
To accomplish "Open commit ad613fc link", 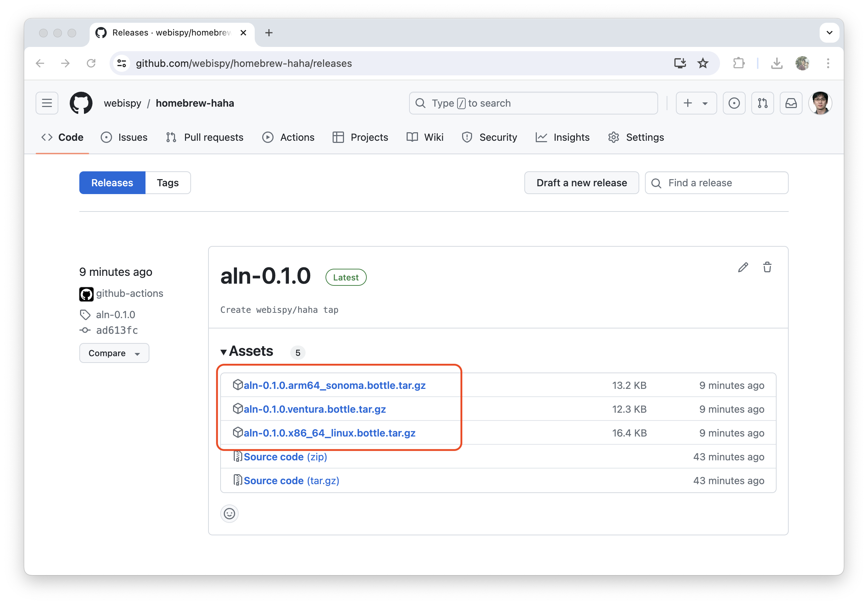I will pos(117,330).
